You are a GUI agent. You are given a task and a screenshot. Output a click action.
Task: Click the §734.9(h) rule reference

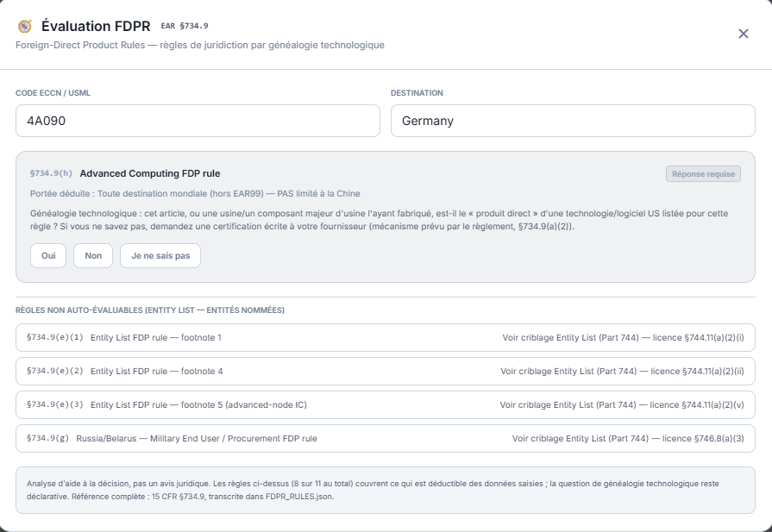(x=51, y=173)
